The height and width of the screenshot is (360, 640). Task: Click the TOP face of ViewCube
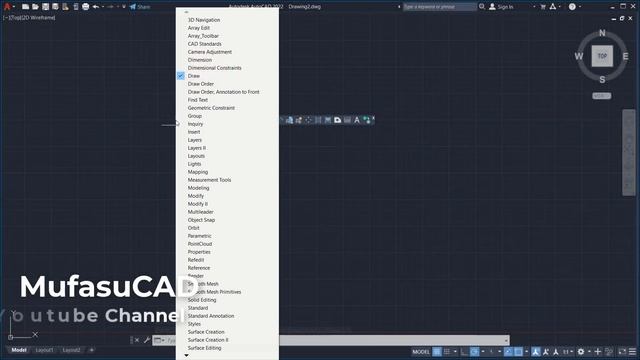(602, 56)
